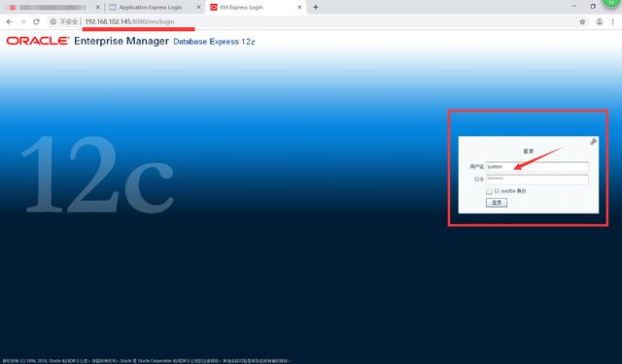Click the Enterprise Manager title text
622x364 pixels.
tap(121, 41)
